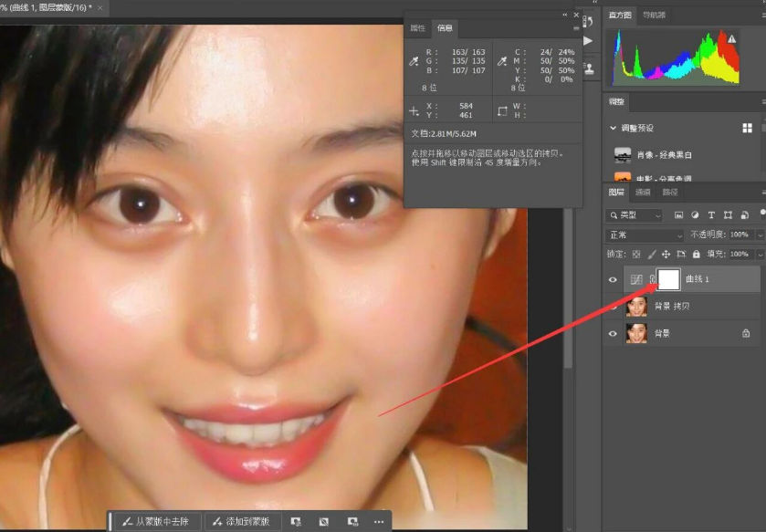Viewport: 766px width, 532px height.
Task: Switch to the 通道 tab
Action: (x=643, y=193)
